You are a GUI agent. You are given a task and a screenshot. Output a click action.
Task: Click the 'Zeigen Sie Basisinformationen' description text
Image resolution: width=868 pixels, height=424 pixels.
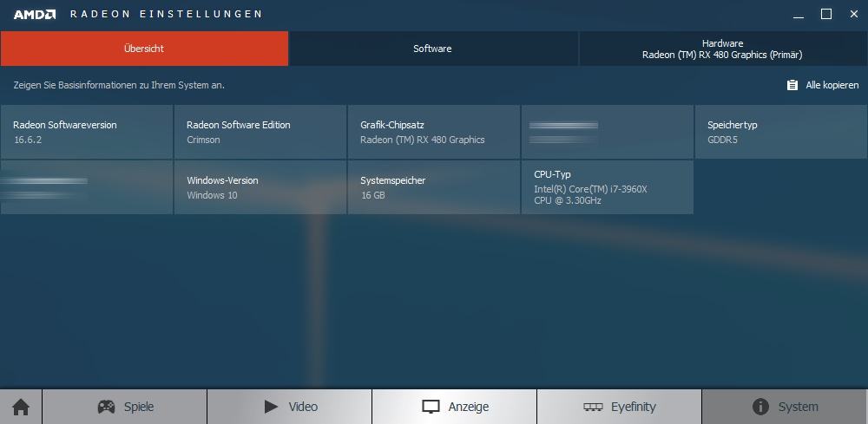coord(119,85)
